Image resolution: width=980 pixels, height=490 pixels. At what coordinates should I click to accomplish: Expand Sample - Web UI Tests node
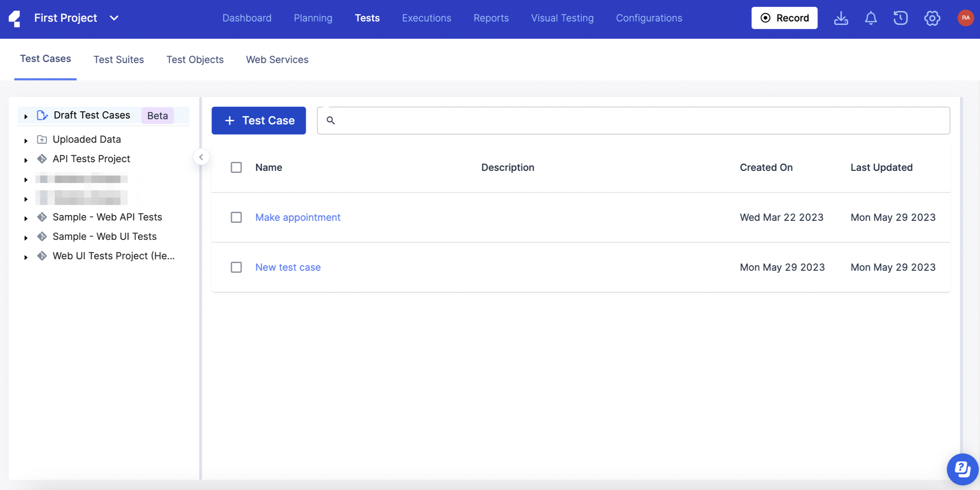(26, 238)
